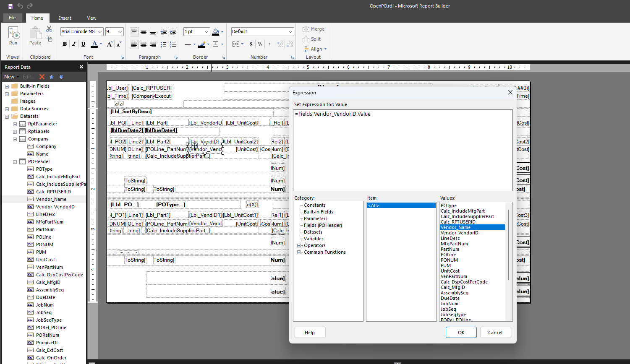
Task: Toggle Bold formatting
Action: click(x=65, y=44)
